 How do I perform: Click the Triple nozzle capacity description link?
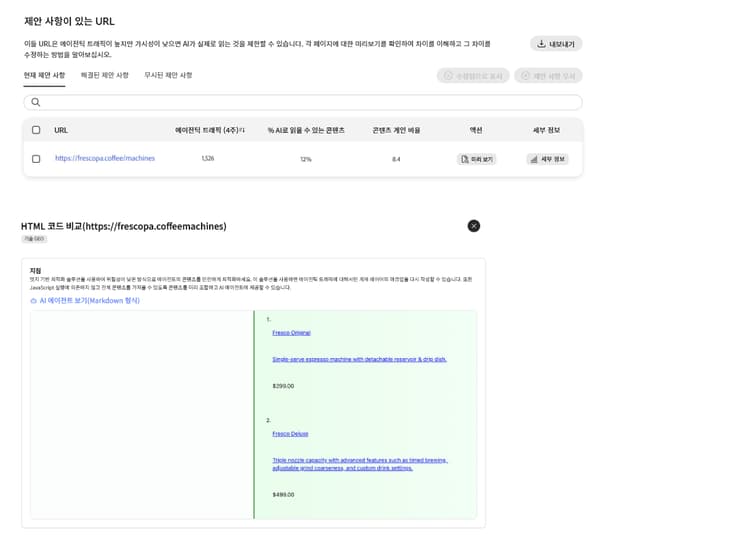(x=360, y=464)
